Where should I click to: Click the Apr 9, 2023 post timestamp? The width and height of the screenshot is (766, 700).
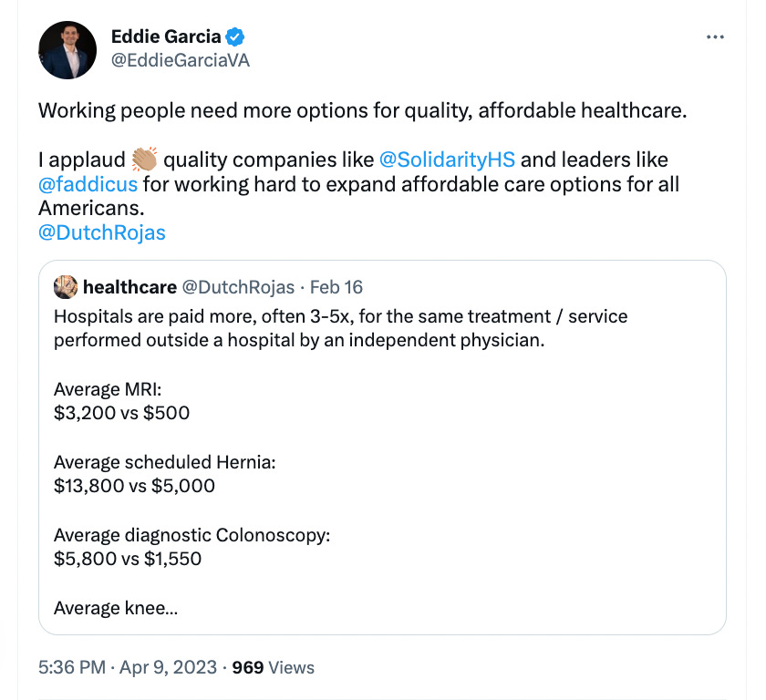click(168, 668)
